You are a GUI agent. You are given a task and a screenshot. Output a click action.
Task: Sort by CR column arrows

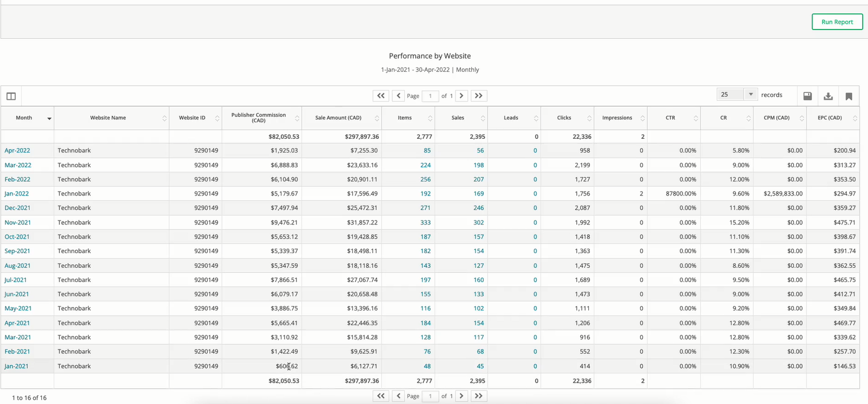(x=749, y=118)
